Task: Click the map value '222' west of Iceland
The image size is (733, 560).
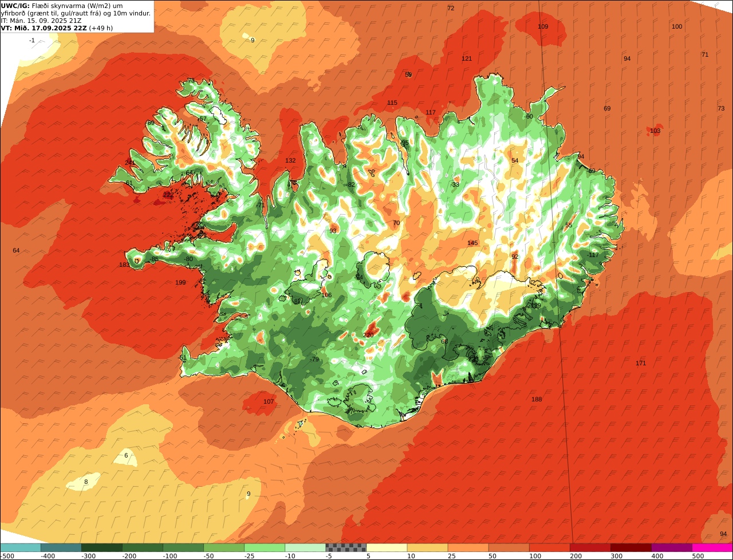Action: pos(168,195)
